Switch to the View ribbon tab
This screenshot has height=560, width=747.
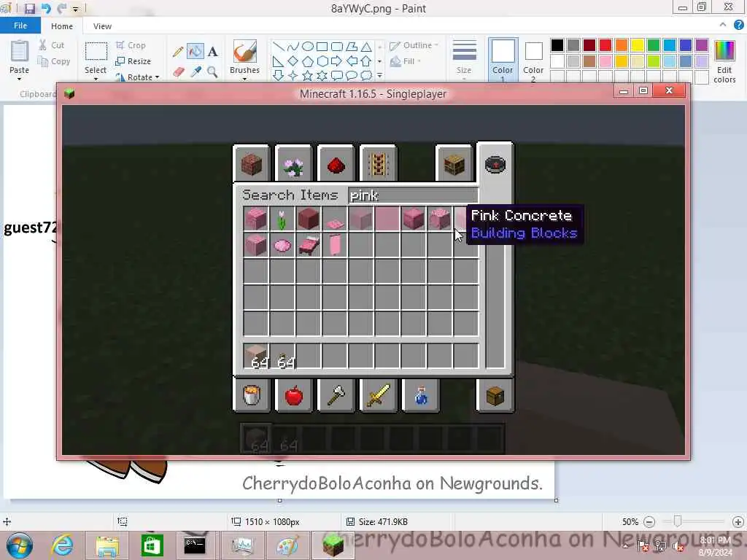[x=102, y=26]
